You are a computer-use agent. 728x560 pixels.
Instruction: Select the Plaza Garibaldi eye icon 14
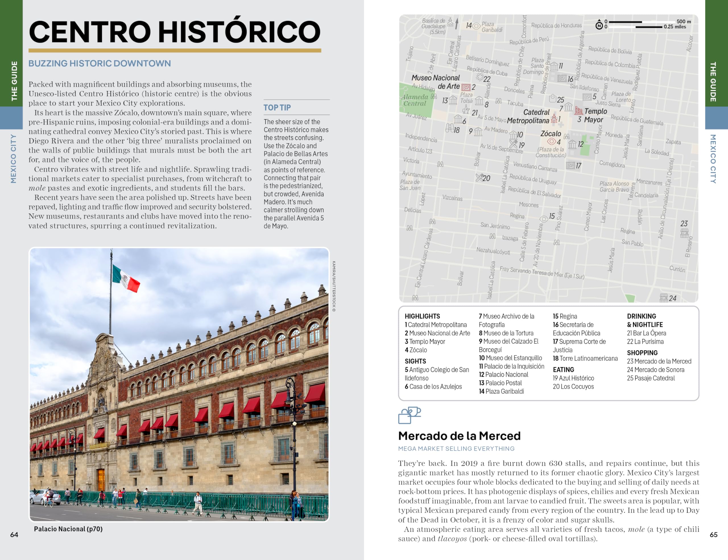point(477,26)
